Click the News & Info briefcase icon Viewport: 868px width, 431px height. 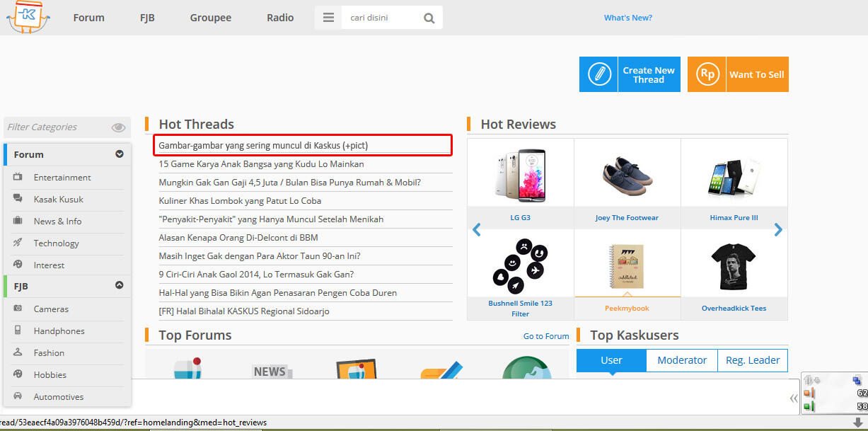[x=18, y=221]
